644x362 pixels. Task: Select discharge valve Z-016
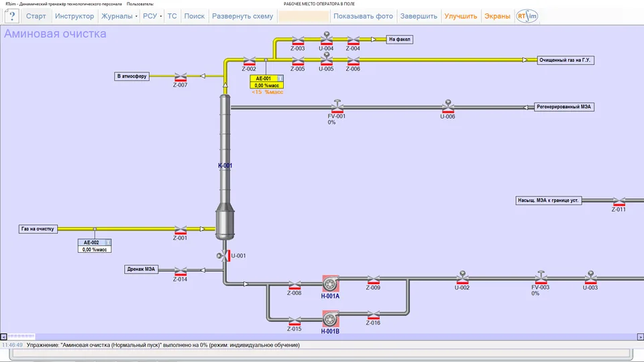point(374,315)
